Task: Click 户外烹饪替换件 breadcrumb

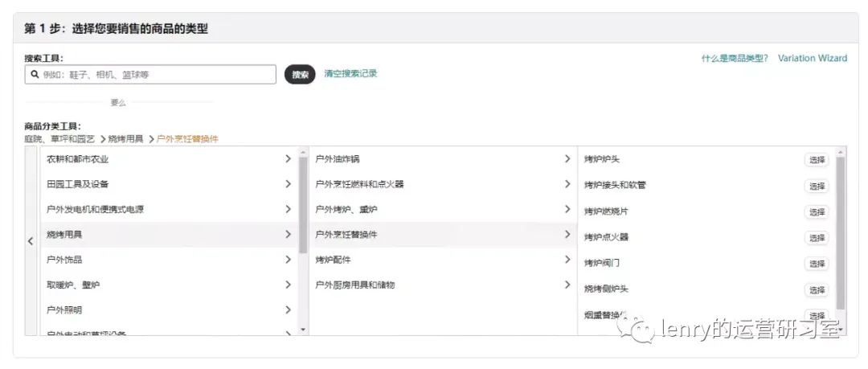Action: click(187, 139)
